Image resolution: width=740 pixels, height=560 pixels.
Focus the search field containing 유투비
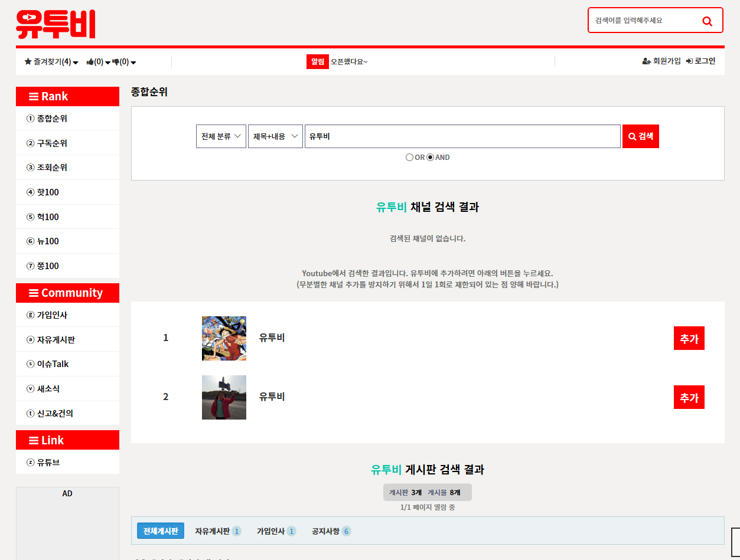point(462,136)
